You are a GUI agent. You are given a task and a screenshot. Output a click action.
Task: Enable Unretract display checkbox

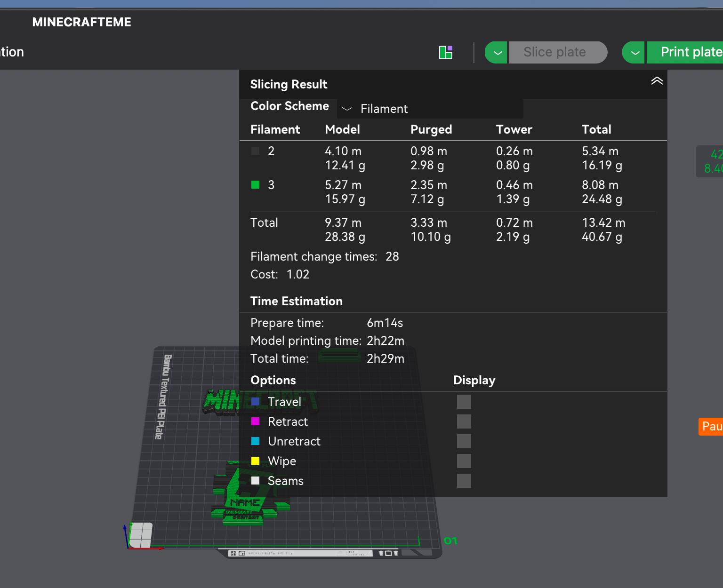pos(464,441)
